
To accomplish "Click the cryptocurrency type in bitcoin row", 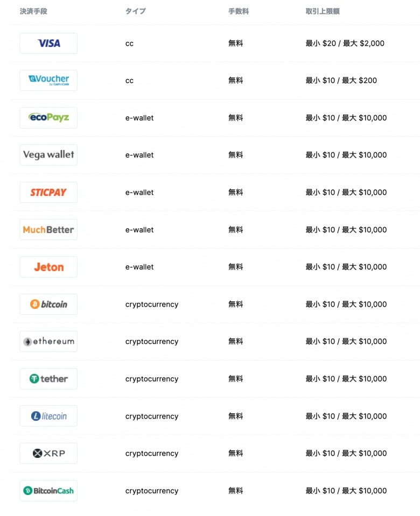I will click(x=152, y=304).
